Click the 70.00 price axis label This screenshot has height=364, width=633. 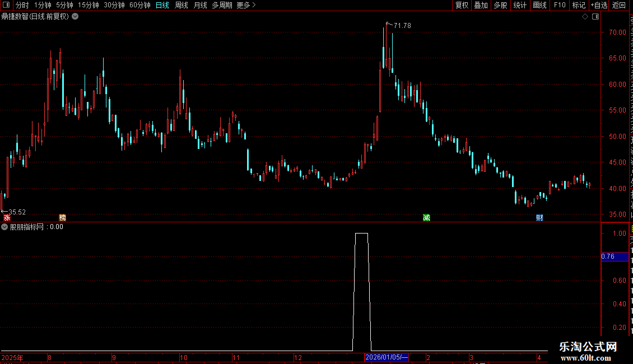[618, 32]
